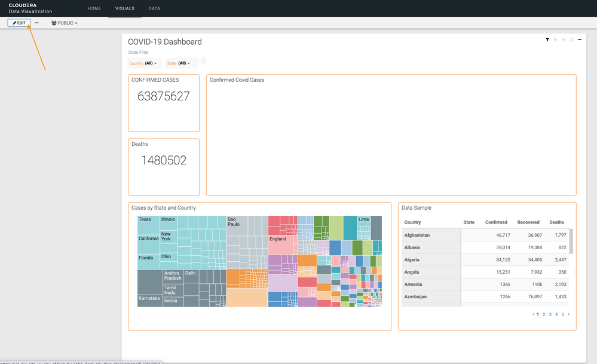Click the refresh icon on dashboard
Viewport: 597px width, 364px height.
click(571, 39)
